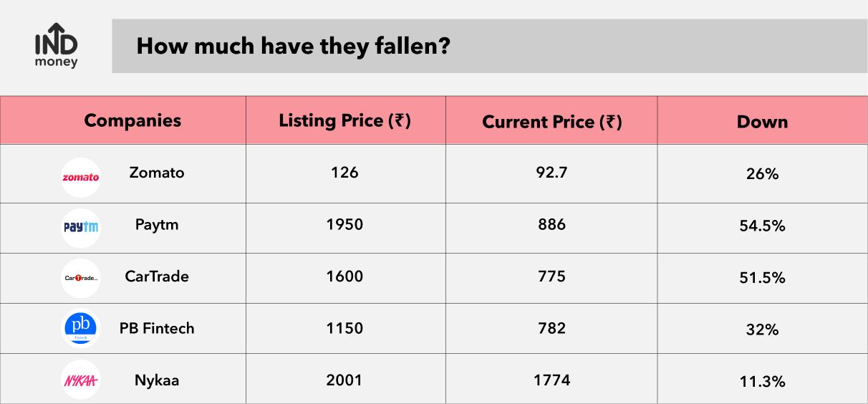The height and width of the screenshot is (404, 868).
Task: Click Paytm's current price 886
Action: (552, 224)
